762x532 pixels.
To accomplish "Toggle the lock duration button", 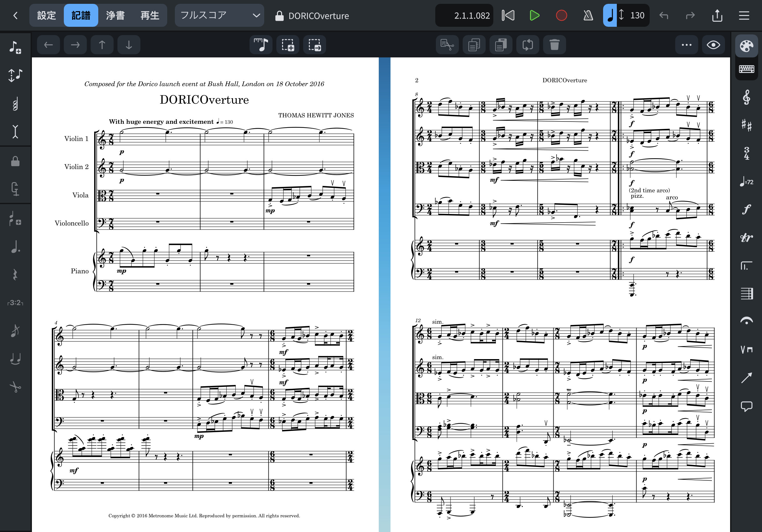I will pyautogui.click(x=15, y=161).
